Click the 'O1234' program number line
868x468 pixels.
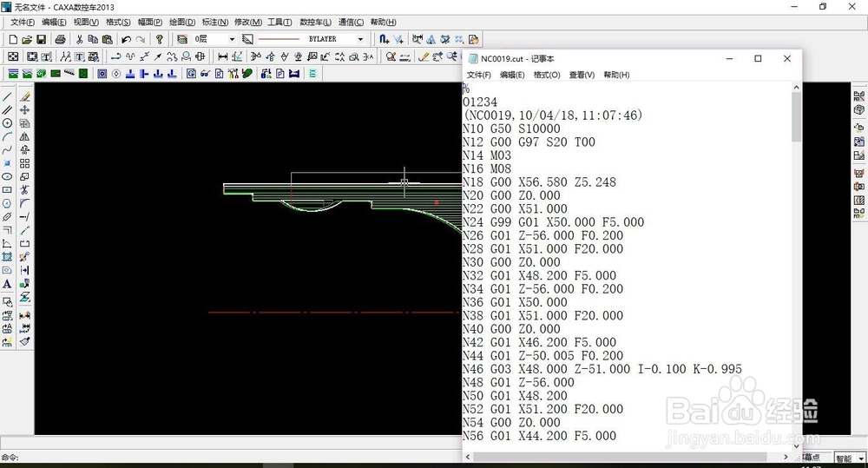pos(480,102)
